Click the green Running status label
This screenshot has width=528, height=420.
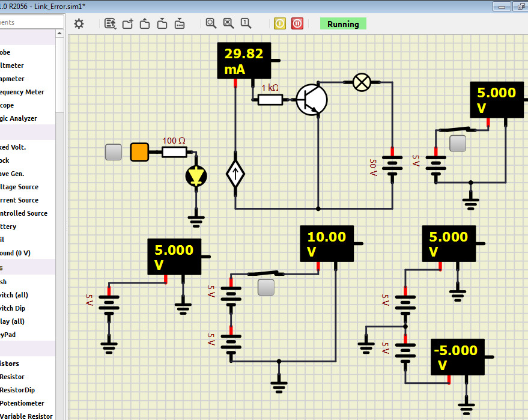[x=343, y=24]
